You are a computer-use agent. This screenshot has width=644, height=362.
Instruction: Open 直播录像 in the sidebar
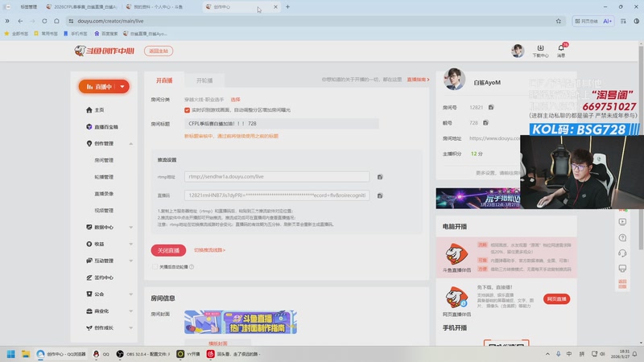coord(104,194)
